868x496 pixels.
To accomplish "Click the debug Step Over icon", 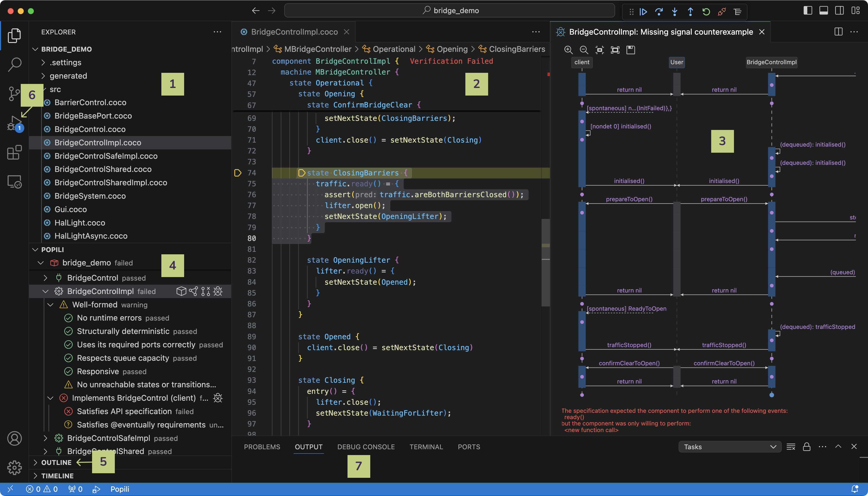I will [x=659, y=12].
